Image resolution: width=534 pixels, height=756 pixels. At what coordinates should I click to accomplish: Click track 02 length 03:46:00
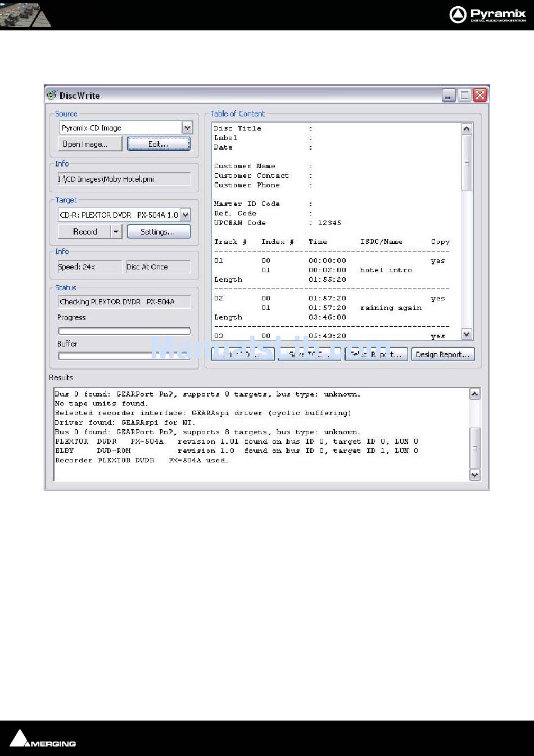(327, 317)
